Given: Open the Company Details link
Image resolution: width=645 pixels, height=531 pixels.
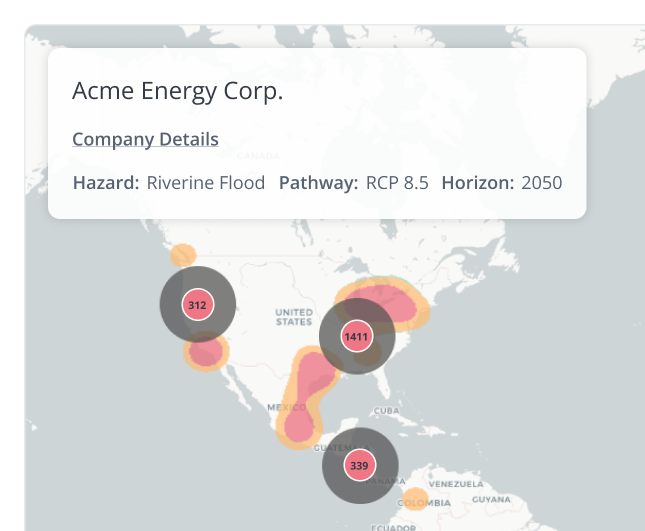Looking at the screenshot, I should 145,139.
